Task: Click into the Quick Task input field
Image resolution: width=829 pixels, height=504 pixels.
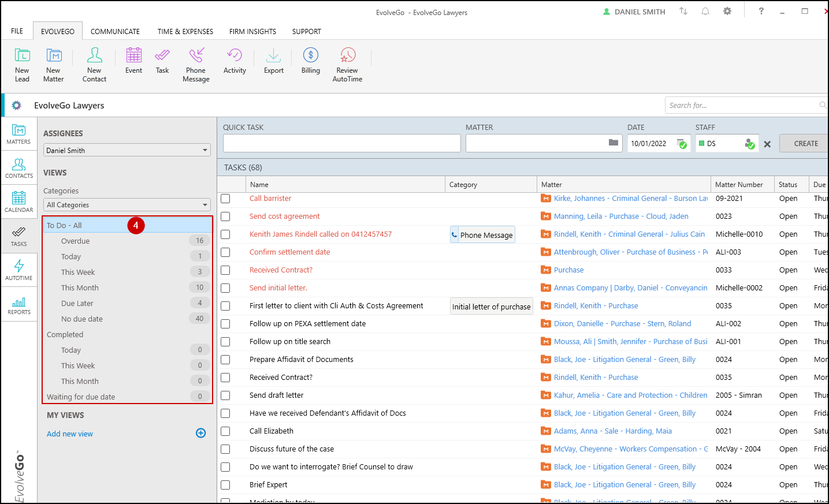Action: (341, 143)
